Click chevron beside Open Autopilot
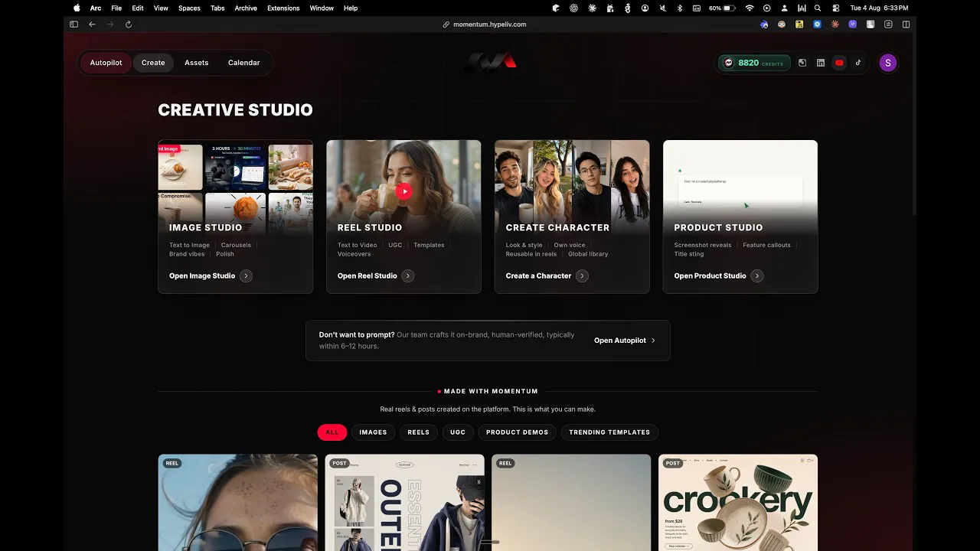The height and width of the screenshot is (551, 980). 653,341
